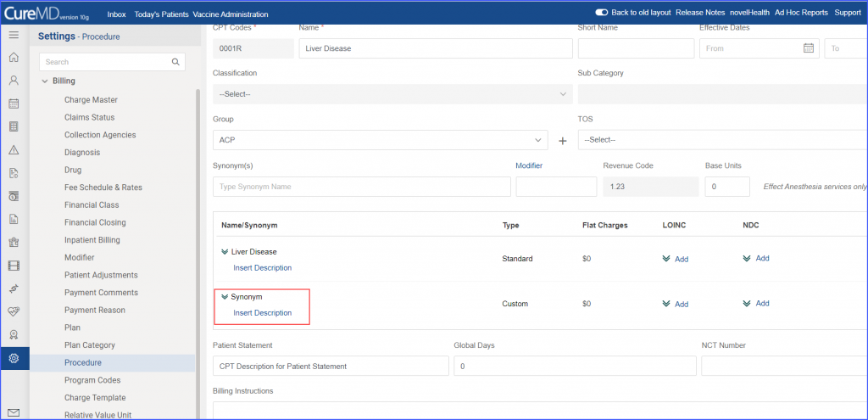Toggle Back to old layout switch
Image resolution: width=868 pixels, height=420 pixels.
[x=602, y=12]
